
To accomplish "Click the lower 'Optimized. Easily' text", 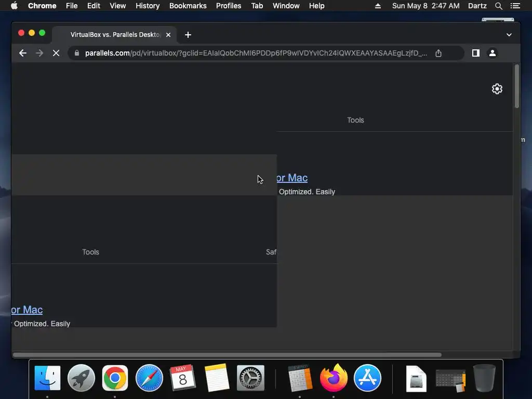I will click(x=42, y=324).
